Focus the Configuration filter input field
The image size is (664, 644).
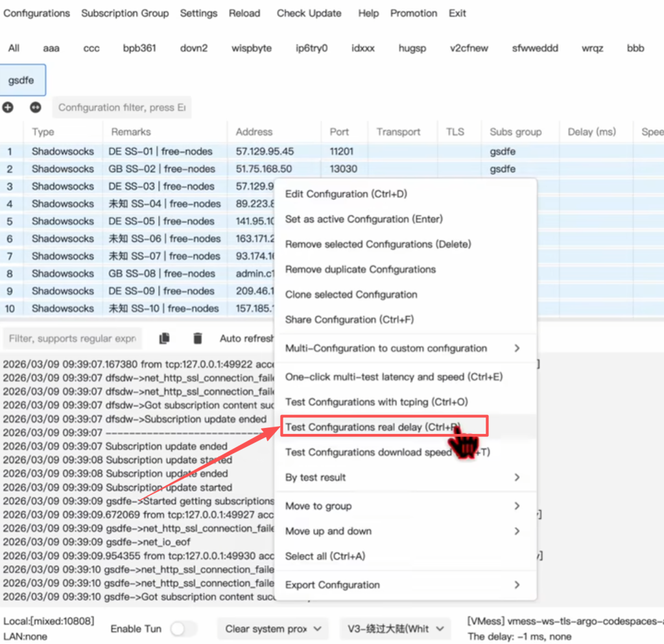121,108
